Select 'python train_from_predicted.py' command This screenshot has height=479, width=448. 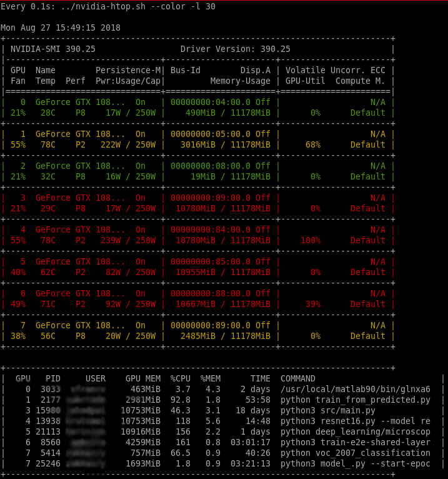coord(356,400)
